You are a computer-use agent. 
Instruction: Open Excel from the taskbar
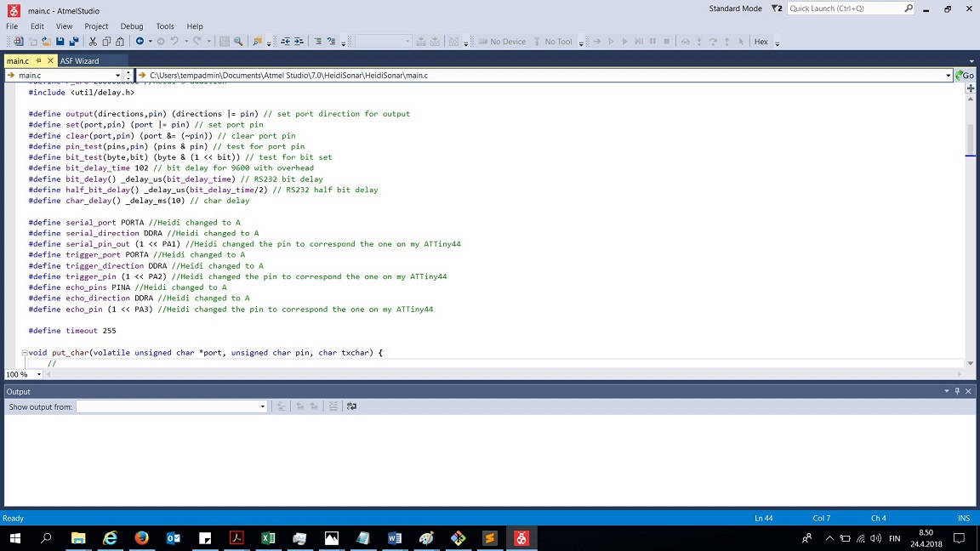(x=268, y=538)
